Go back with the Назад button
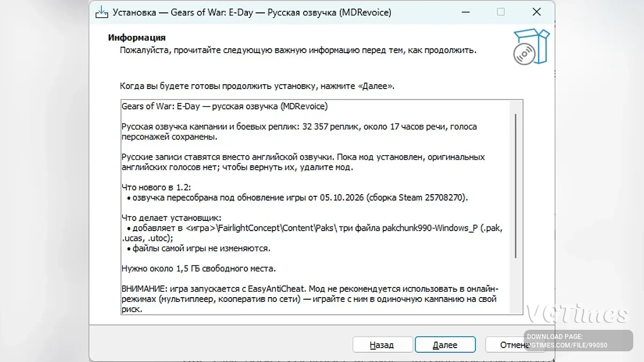 pos(382,345)
